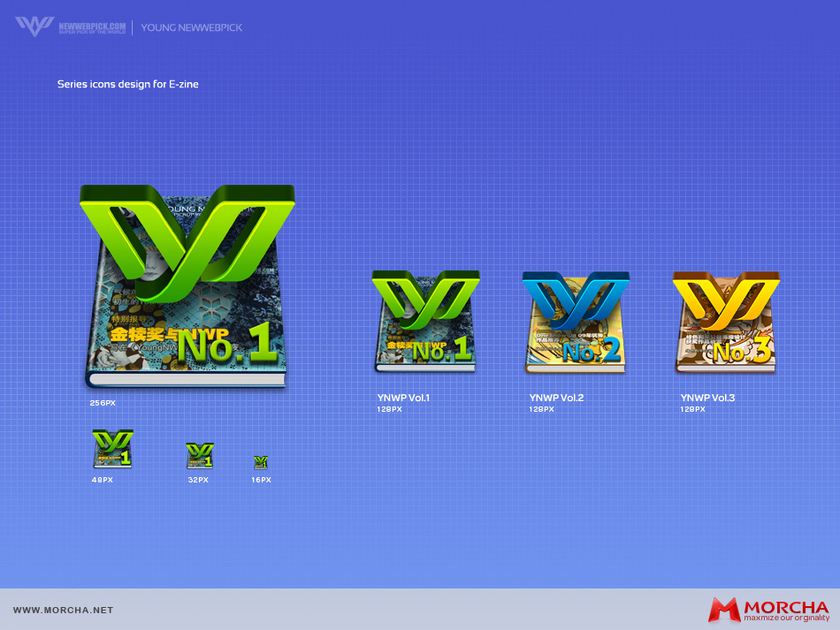
Task: Select the green YNWP Vol.1 book icon
Action: 426,321
